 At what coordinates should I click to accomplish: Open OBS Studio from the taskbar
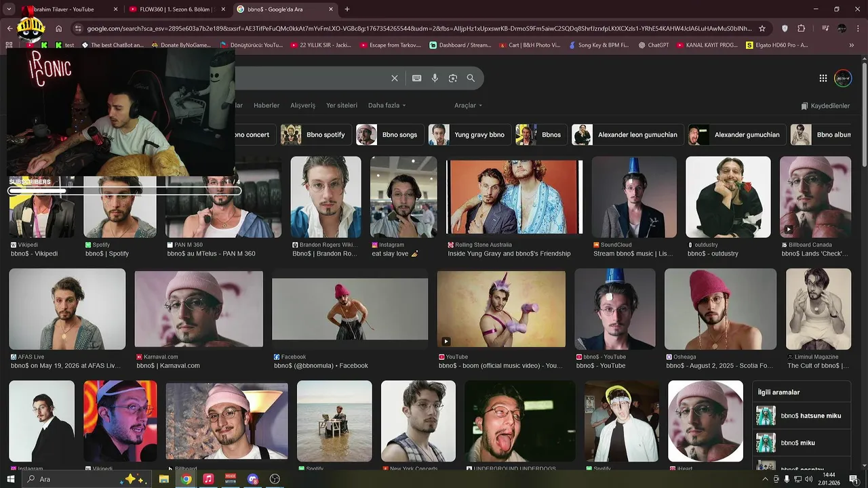pyautogui.click(x=275, y=479)
